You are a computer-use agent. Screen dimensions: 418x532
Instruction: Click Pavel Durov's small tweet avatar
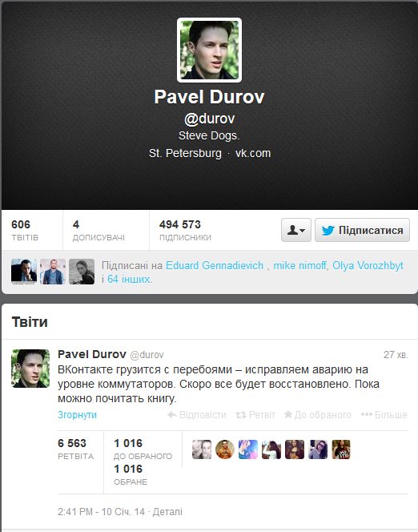click(x=30, y=369)
